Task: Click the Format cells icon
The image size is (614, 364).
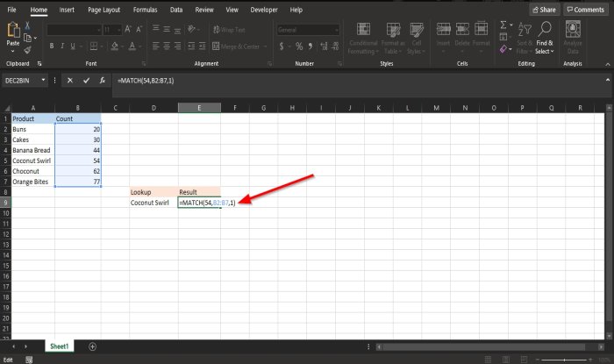Action: coord(481,29)
